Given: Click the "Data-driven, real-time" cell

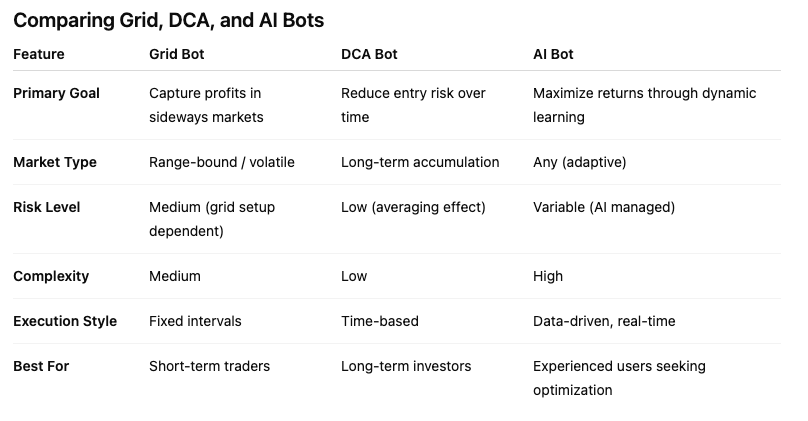Looking at the screenshot, I should 604,321.
